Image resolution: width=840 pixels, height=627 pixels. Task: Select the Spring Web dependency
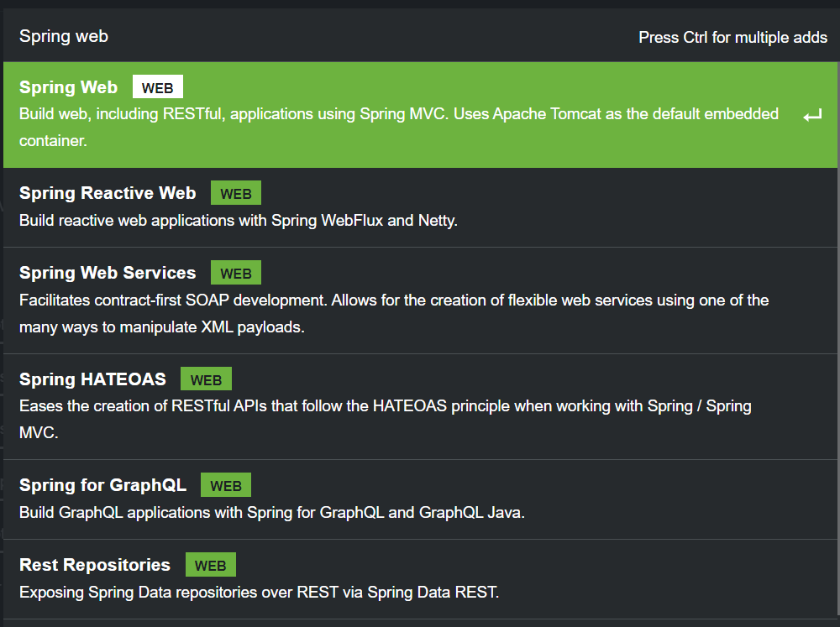pos(420,115)
